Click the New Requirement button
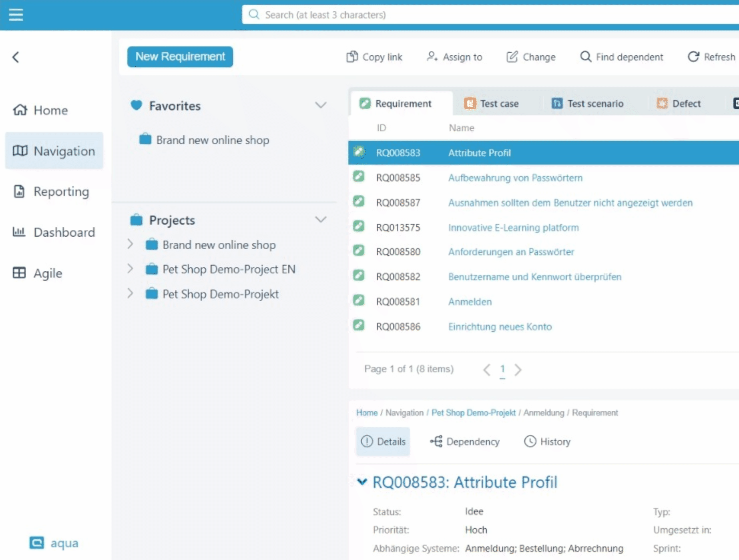739x560 pixels. [180, 57]
